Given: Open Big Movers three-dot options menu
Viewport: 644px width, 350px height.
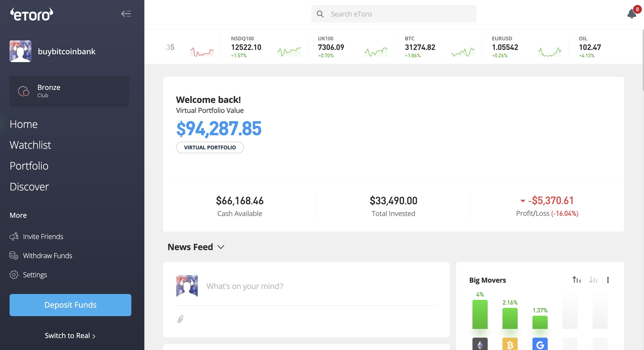Looking at the screenshot, I should point(608,280).
